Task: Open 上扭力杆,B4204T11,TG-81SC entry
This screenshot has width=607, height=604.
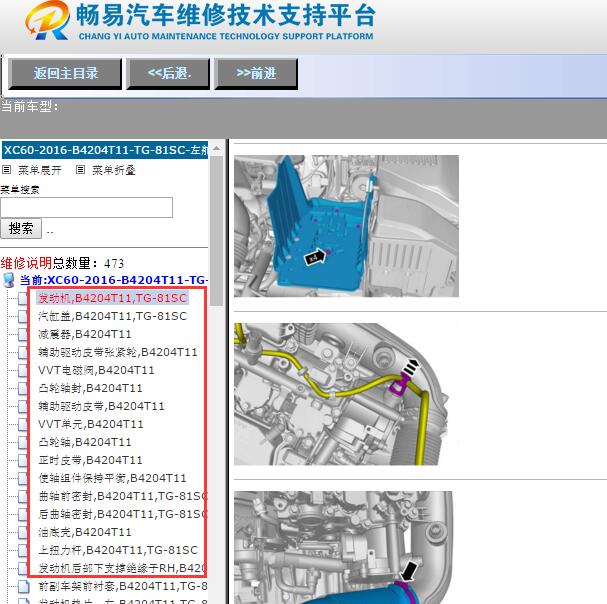Action: pyautogui.click(x=118, y=550)
